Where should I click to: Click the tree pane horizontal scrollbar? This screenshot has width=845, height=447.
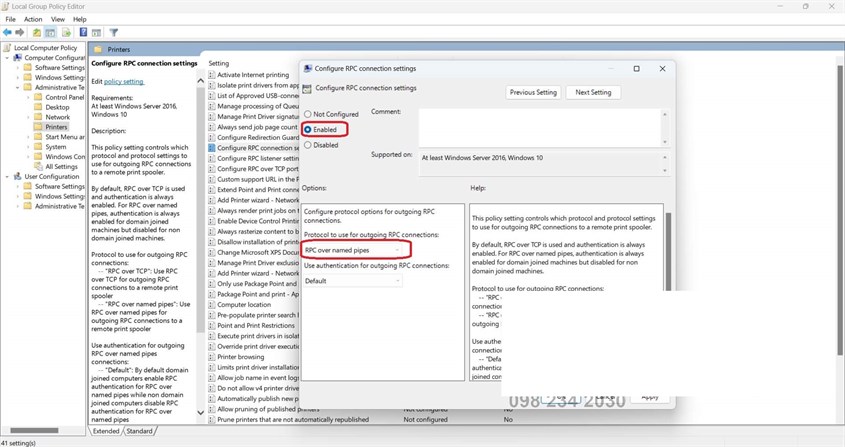(34, 430)
